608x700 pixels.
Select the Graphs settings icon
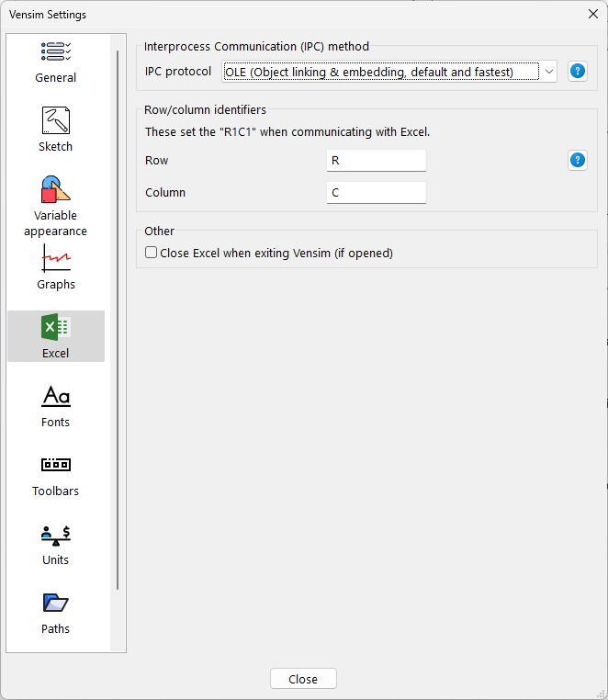(56, 259)
